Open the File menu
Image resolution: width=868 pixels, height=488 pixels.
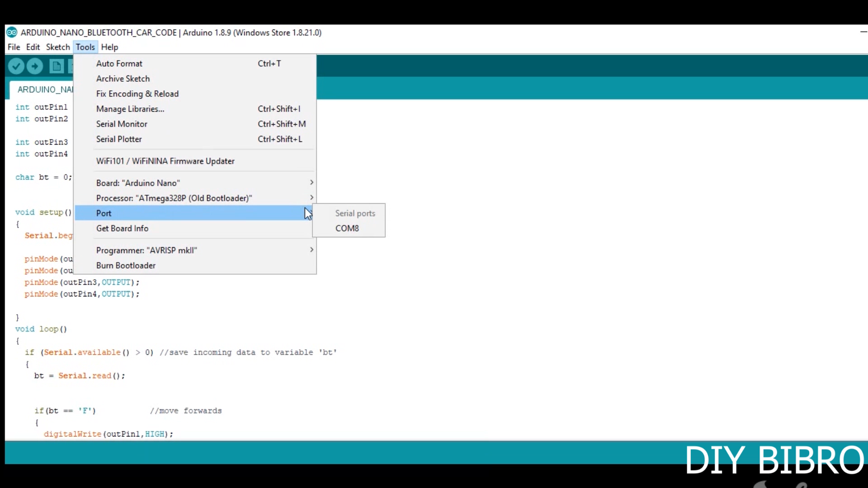[x=14, y=47]
